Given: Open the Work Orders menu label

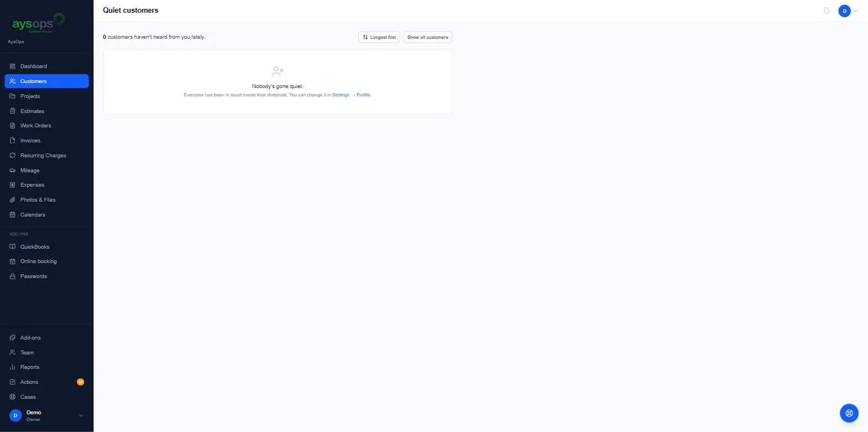Looking at the screenshot, I should pyautogui.click(x=36, y=126).
